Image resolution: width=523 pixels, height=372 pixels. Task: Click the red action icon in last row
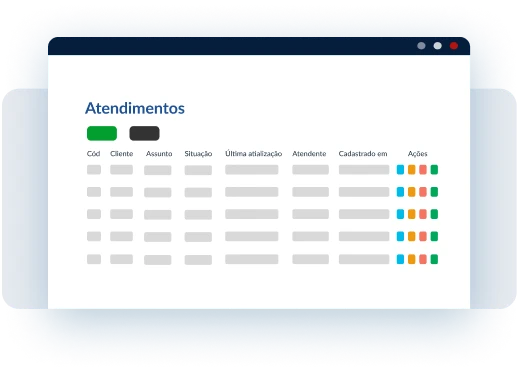(423, 259)
